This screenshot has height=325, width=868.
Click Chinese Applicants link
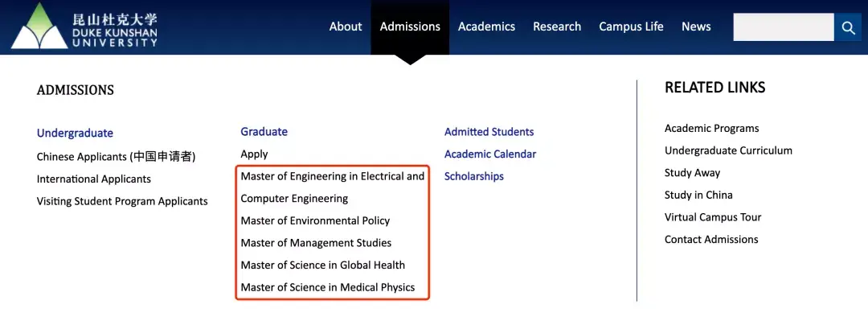(x=116, y=157)
